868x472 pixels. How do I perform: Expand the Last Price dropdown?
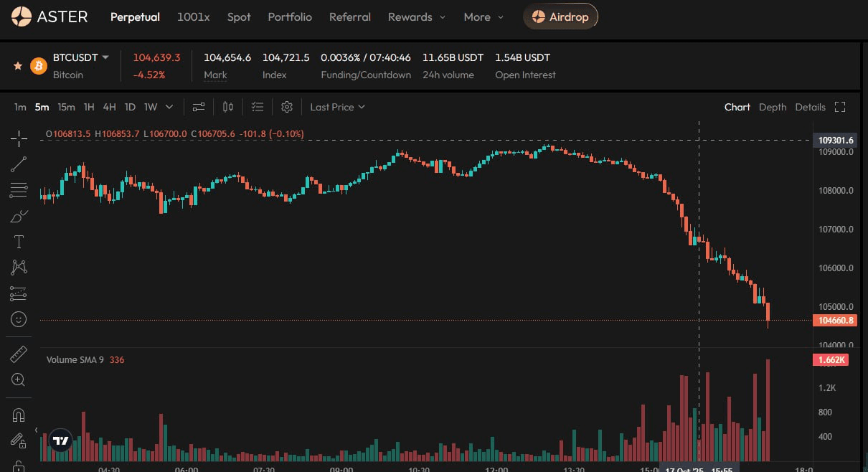tap(337, 107)
